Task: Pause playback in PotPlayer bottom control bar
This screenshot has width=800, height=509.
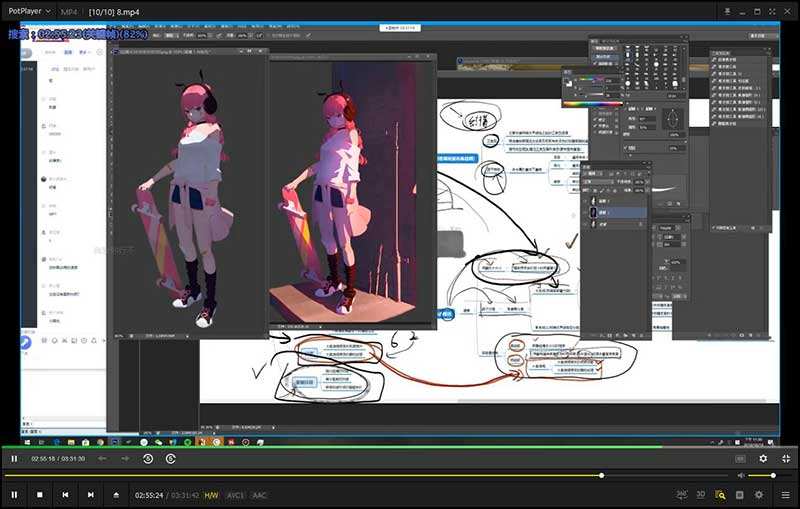Action: pyautogui.click(x=14, y=495)
